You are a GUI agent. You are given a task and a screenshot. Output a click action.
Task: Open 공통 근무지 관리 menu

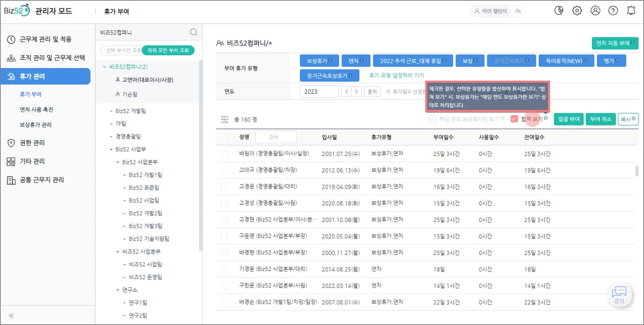[42, 180]
